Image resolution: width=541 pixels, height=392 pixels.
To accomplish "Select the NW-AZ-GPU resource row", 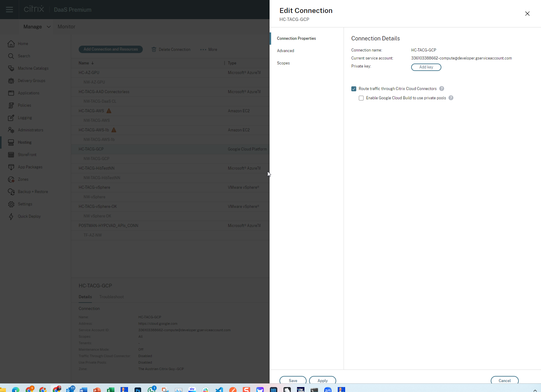I will coord(171,82).
